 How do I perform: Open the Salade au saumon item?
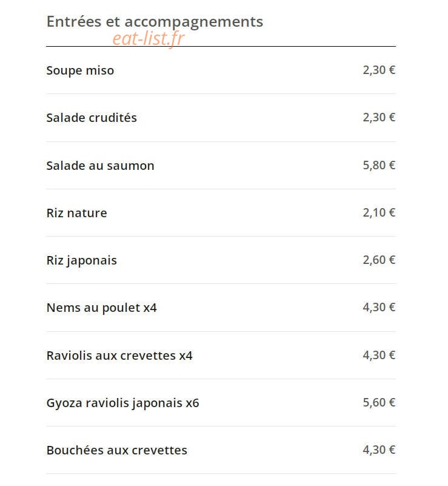click(x=100, y=166)
